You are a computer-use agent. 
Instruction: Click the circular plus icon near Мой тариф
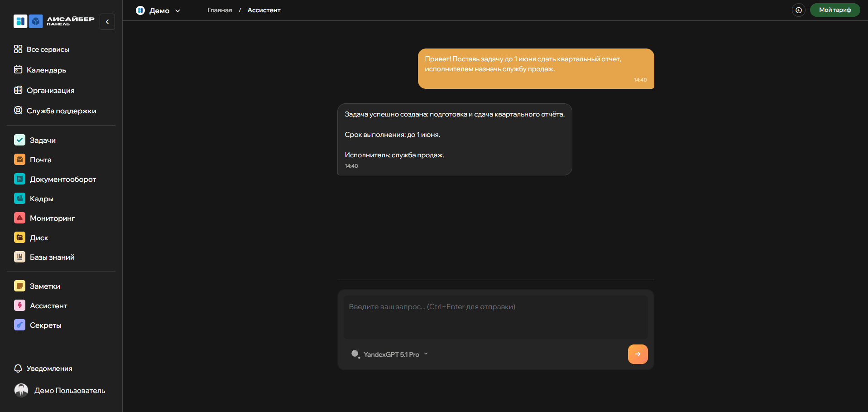(x=799, y=10)
